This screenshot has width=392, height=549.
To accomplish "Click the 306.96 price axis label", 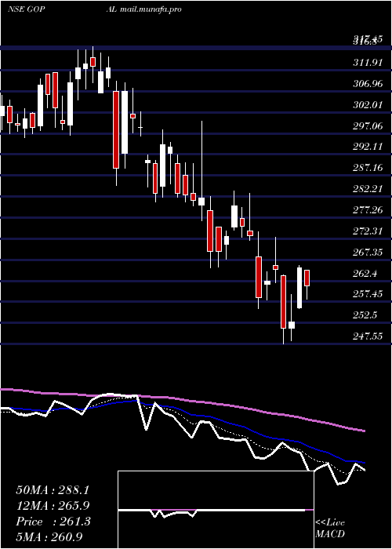I will (x=368, y=84).
